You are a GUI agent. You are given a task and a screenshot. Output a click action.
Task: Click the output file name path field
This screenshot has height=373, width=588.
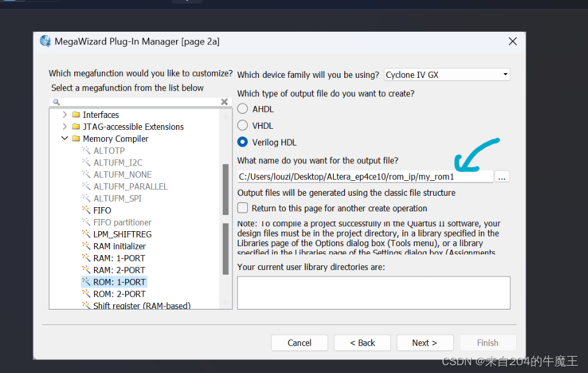point(365,177)
